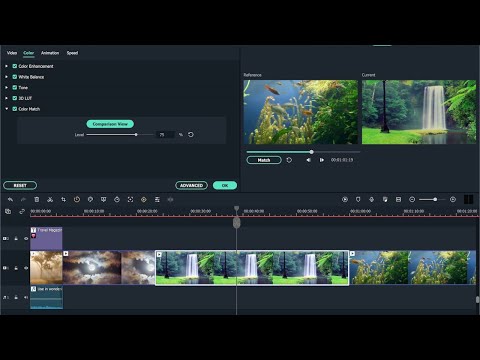The image size is (480, 360).
Task: Toggle the White Balance checkbox
Action: [15, 77]
